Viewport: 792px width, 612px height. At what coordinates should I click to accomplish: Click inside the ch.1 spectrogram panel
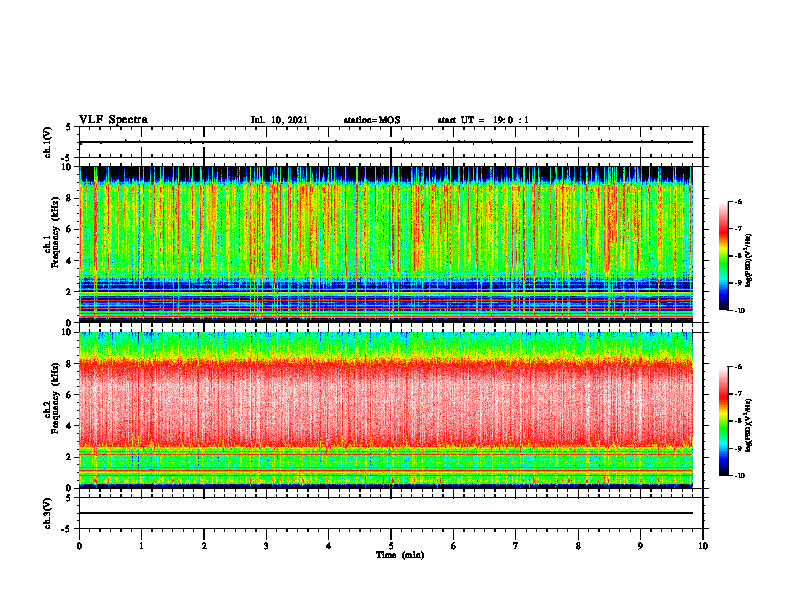(x=386, y=244)
